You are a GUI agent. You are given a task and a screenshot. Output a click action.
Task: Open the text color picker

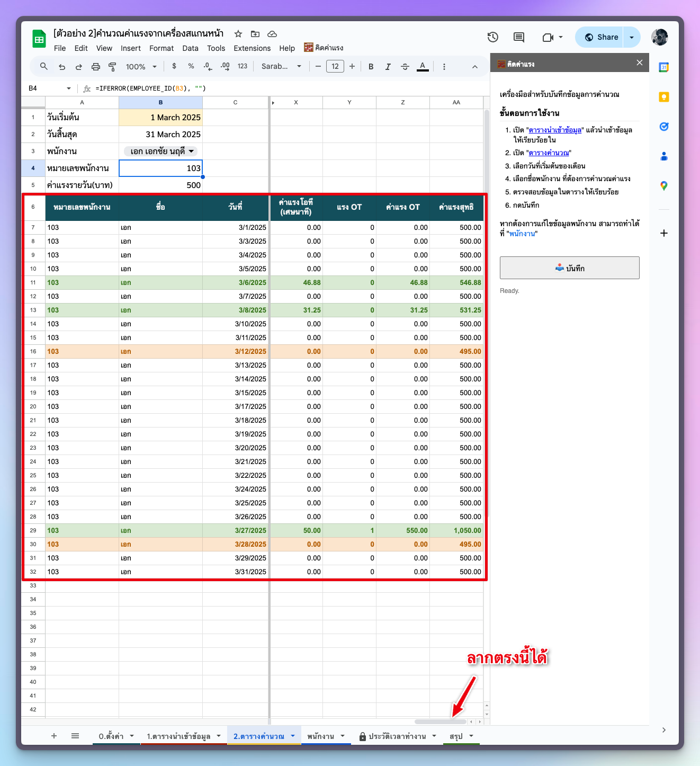(422, 67)
